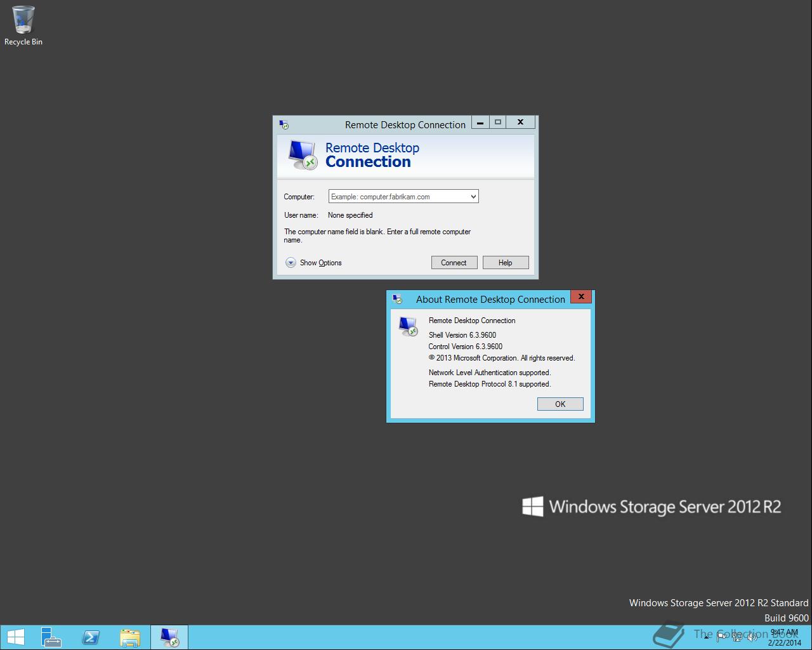
Task: Expand Show Options chevron
Action: pos(291,263)
